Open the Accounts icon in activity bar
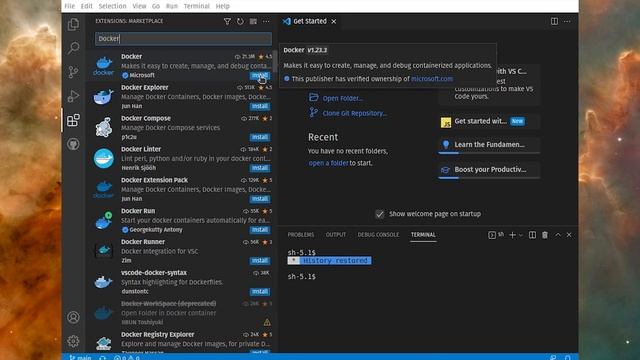 (x=73, y=317)
